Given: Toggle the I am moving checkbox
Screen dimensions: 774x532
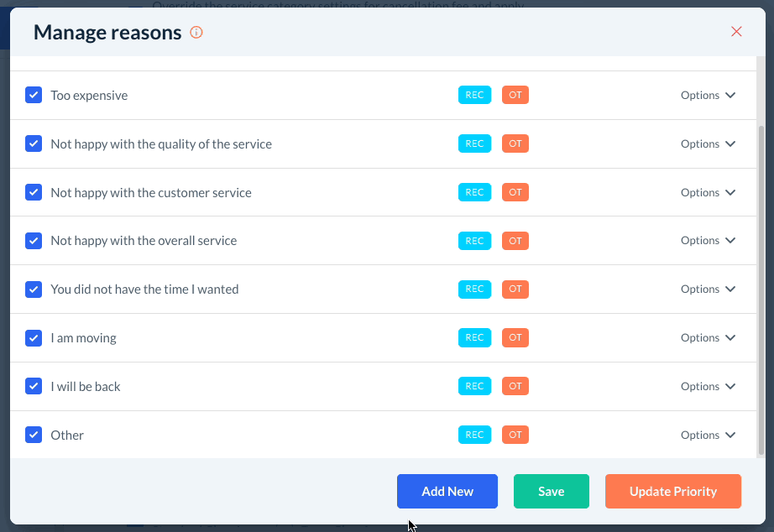Looking at the screenshot, I should pyautogui.click(x=34, y=337).
